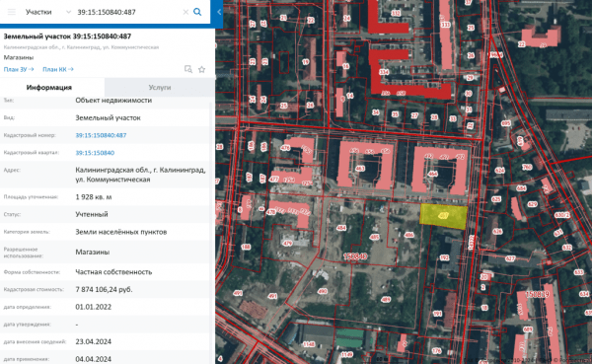Select the highlighted yellow parcel 487
This screenshot has height=364, width=592.
tap(444, 216)
